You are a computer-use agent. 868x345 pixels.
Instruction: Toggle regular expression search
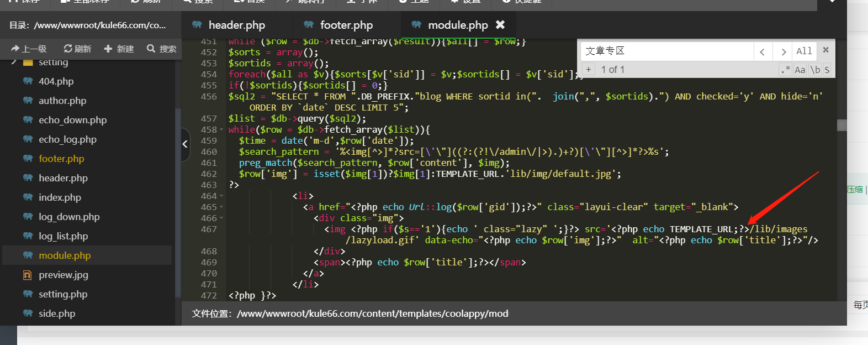click(x=785, y=70)
